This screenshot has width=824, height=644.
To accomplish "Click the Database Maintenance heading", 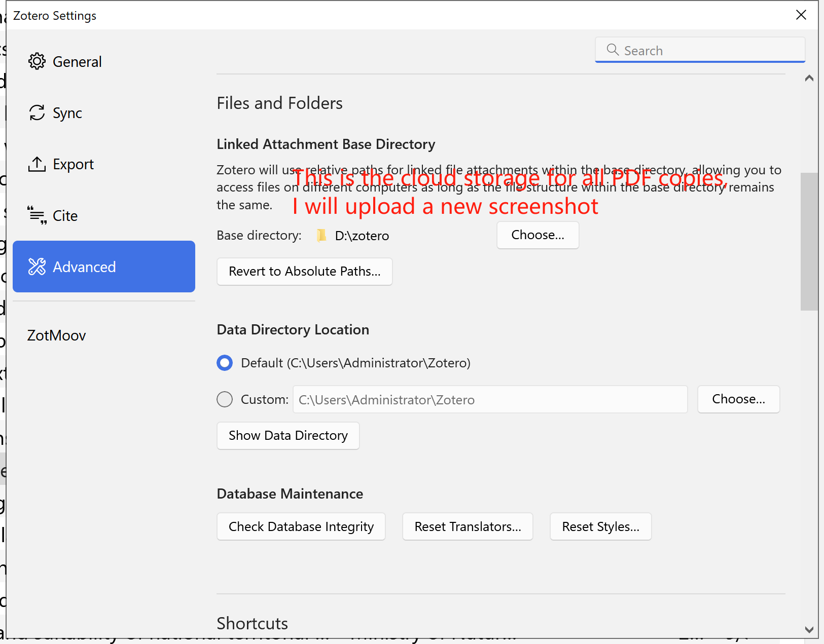I will tap(290, 494).
